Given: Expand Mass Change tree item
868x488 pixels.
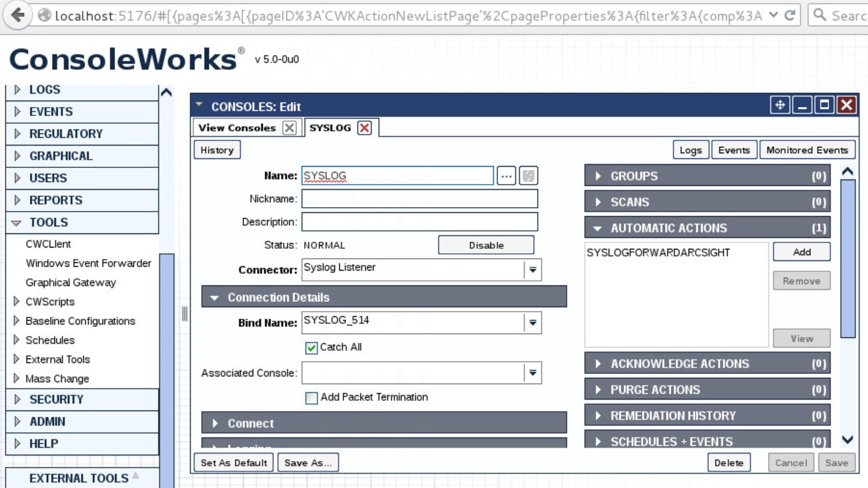Looking at the screenshot, I should 17,378.
